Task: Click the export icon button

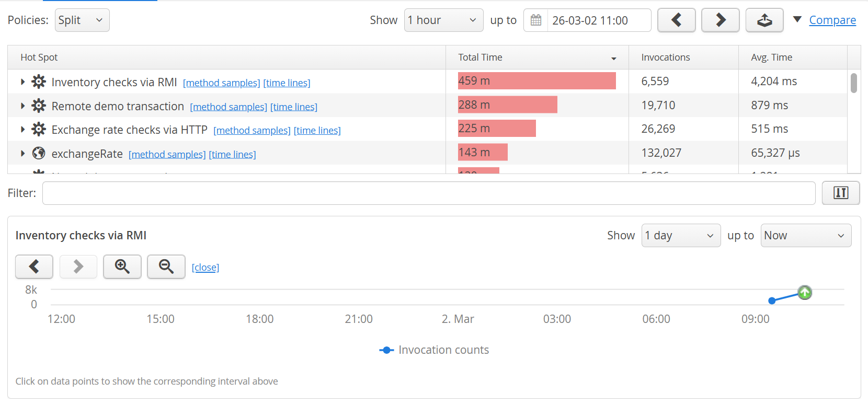Action: (x=764, y=20)
